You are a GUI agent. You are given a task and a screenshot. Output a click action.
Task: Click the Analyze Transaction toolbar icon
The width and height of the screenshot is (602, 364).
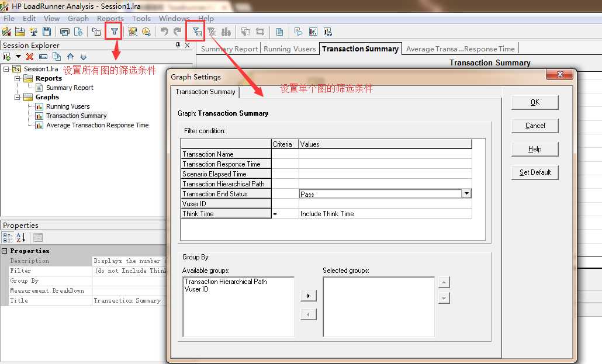pyautogui.click(x=133, y=32)
